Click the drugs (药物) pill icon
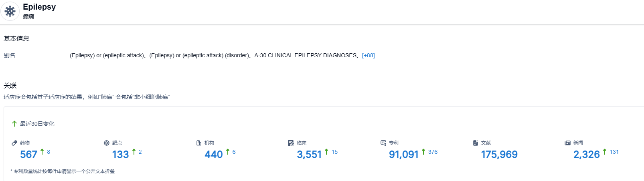 (x=14, y=143)
